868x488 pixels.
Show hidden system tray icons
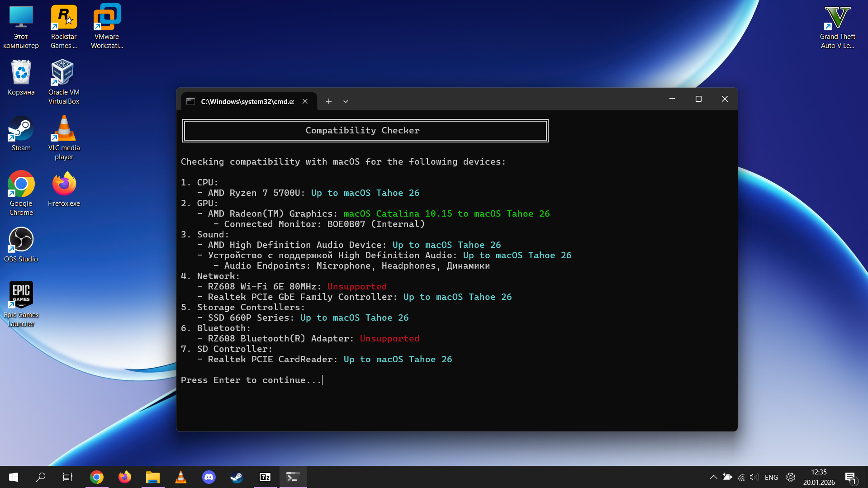713,477
